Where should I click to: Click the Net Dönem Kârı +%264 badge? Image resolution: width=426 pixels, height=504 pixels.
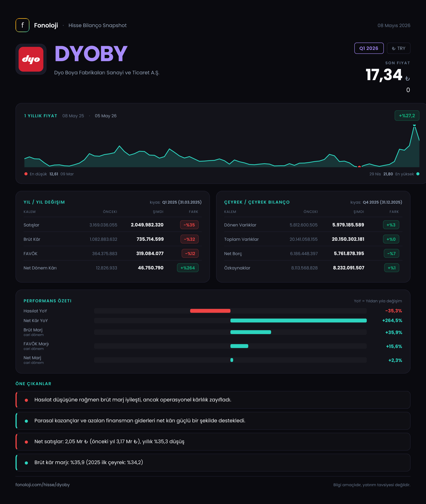(x=188, y=268)
